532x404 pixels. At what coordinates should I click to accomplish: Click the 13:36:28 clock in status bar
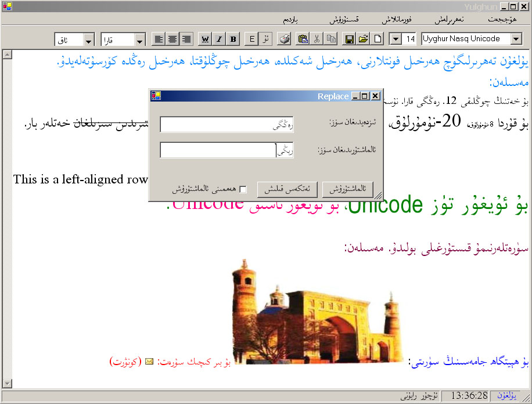pos(469,395)
